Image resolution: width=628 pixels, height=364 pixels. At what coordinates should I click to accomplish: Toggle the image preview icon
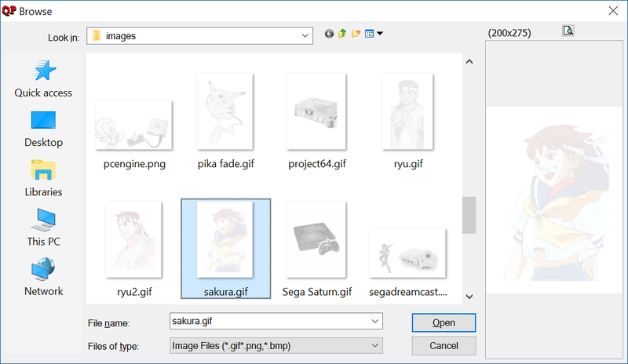click(x=568, y=31)
